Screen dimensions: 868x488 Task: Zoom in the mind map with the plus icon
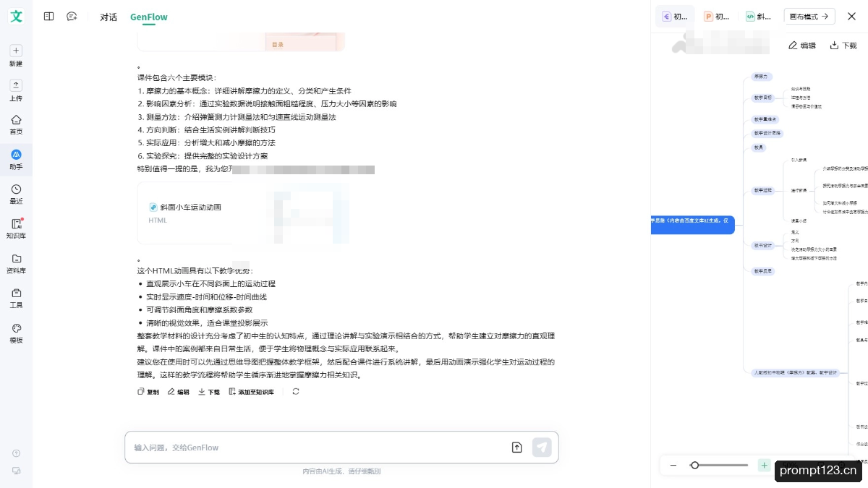(764, 465)
